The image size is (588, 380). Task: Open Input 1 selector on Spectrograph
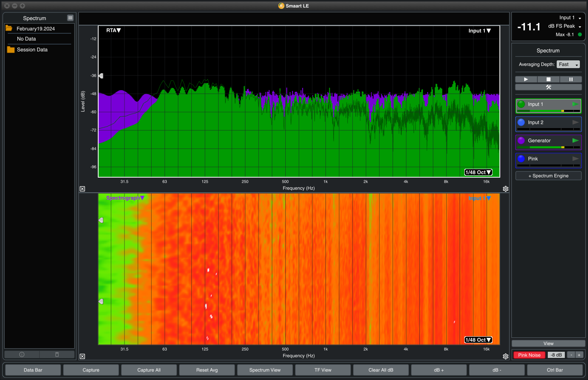click(480, 198)
